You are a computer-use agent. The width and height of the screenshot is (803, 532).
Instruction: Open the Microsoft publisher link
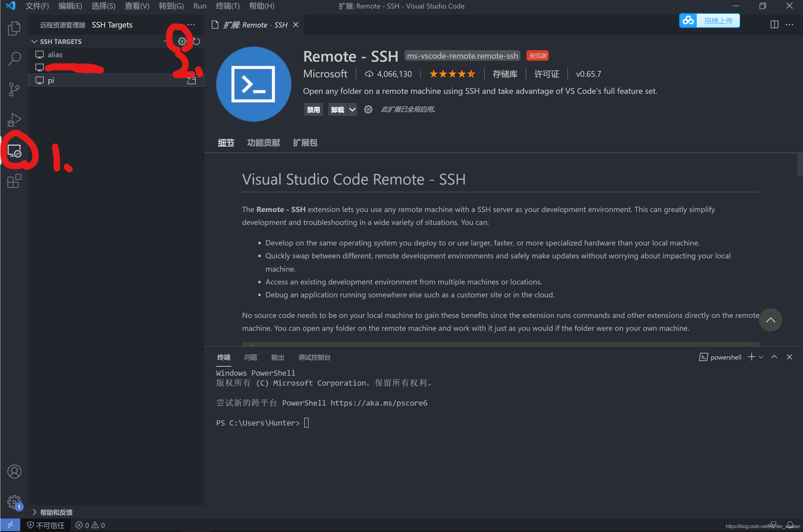point(325,74)
